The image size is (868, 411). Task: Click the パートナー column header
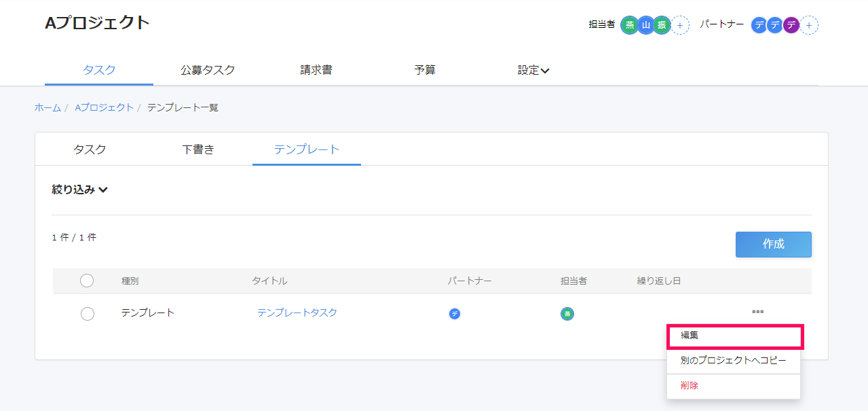[470, 281]
